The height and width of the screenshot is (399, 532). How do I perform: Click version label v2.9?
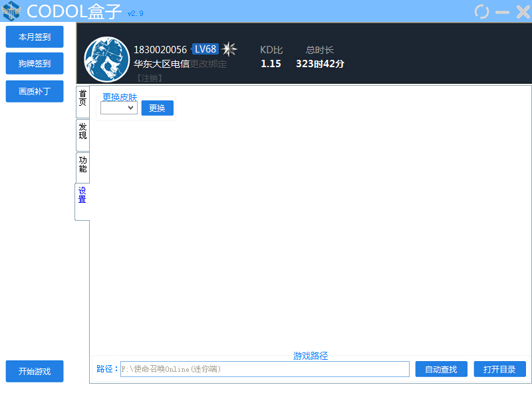pyautogui.click(x=136, y=13)
